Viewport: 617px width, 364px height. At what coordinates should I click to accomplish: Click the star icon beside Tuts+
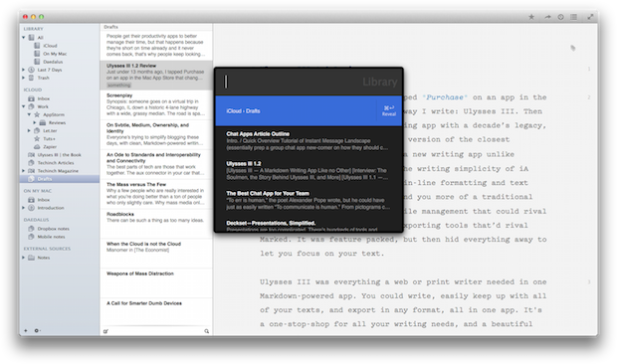[x=37, y=139]
